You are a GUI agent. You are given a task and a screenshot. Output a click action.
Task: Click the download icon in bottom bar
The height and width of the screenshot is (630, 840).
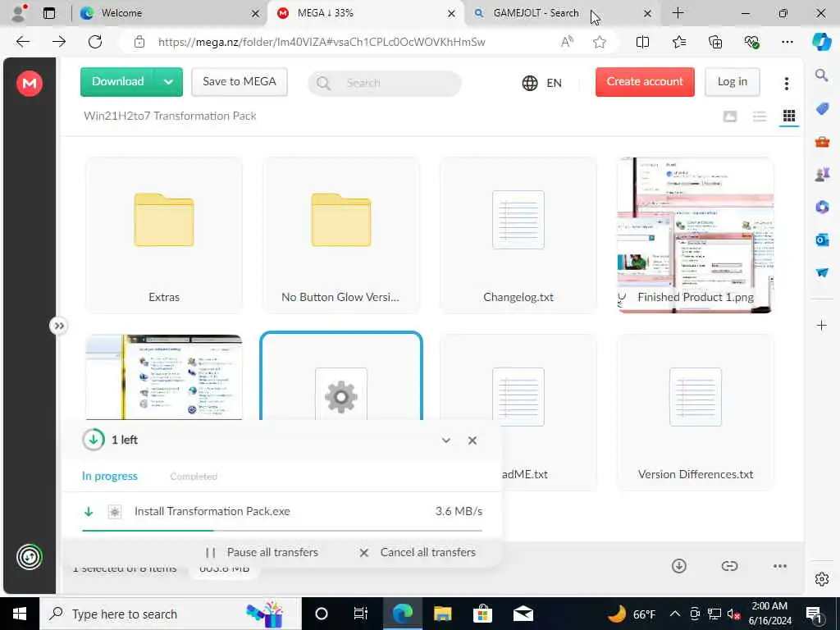(679, 566)
